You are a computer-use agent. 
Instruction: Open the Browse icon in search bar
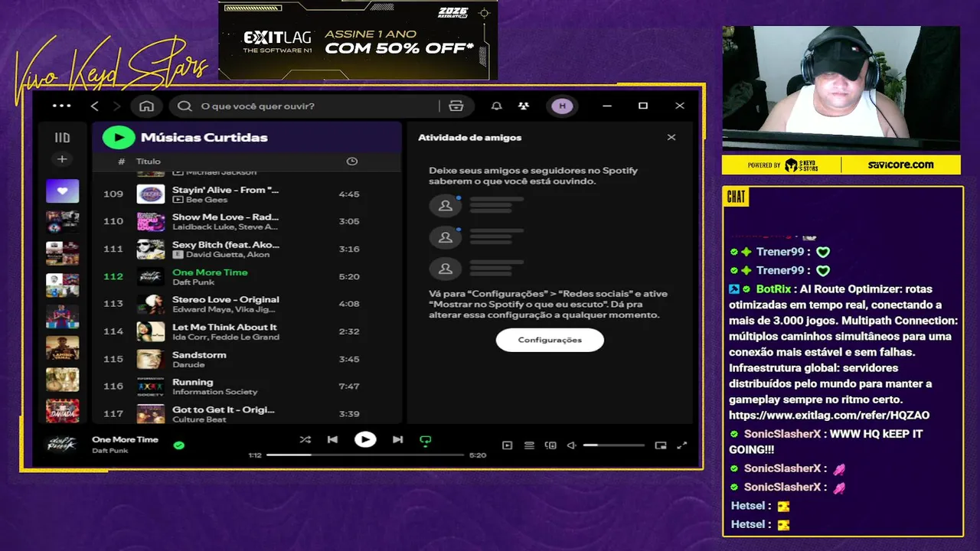point(456,106)
